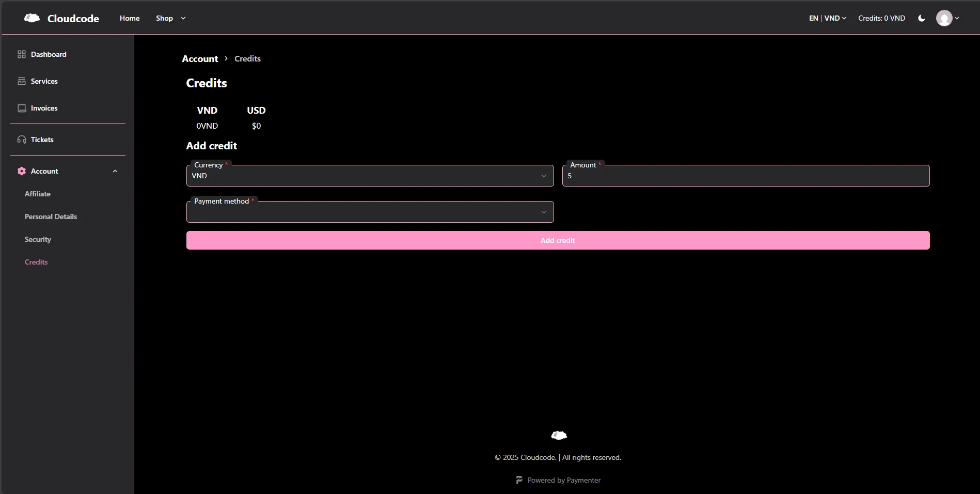Screen dimensions: 980x494
Task: Expand the EN | VND language selector
Action: pos(827,18)
